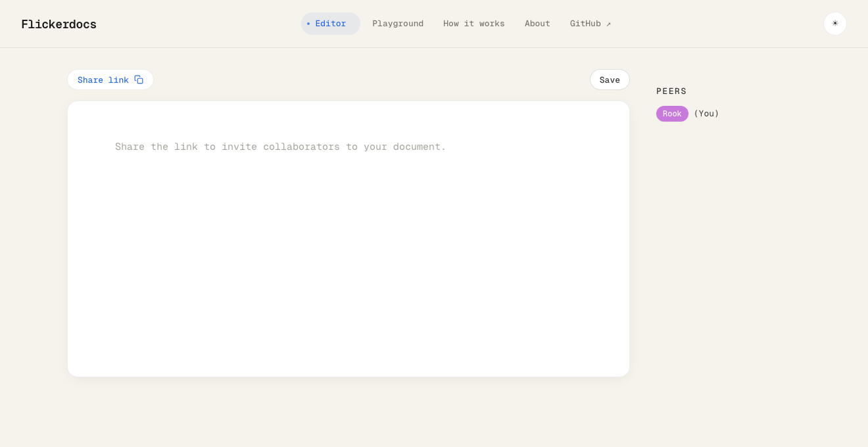Click the PEERS heading
The height and width of the screenshot is (447, 868).
coord(671,91)
